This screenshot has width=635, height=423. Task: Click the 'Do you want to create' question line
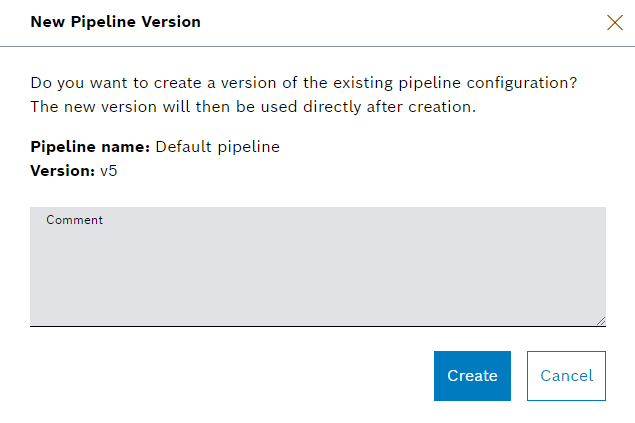305,81
